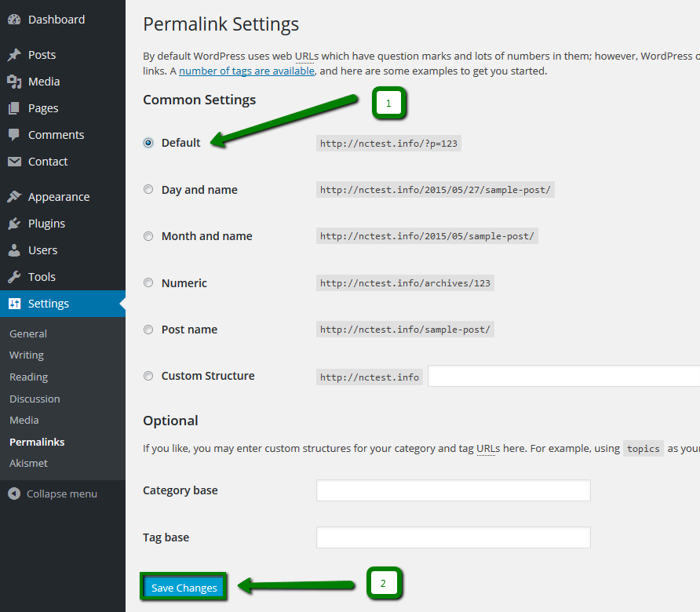The image size is (700, 612).
Task: Click the Numeric label text
Action: pyautogui.click(x=184, y=283)
